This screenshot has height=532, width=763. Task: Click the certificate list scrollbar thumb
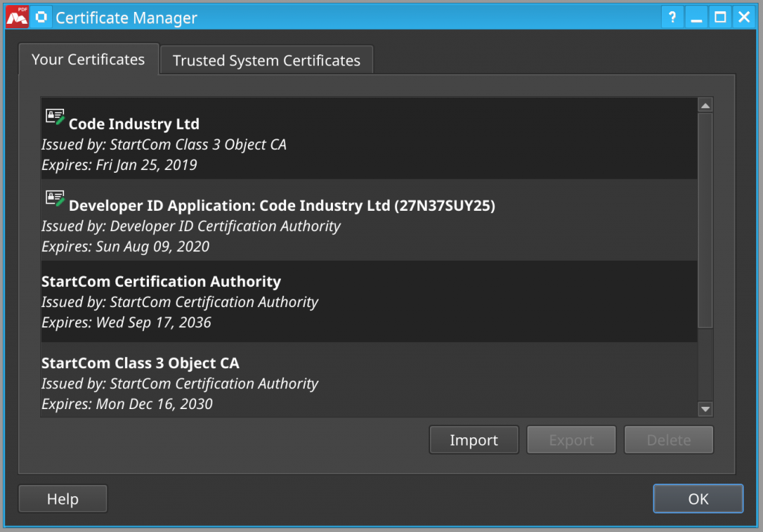pyautogui.click(x=705, y=221)
